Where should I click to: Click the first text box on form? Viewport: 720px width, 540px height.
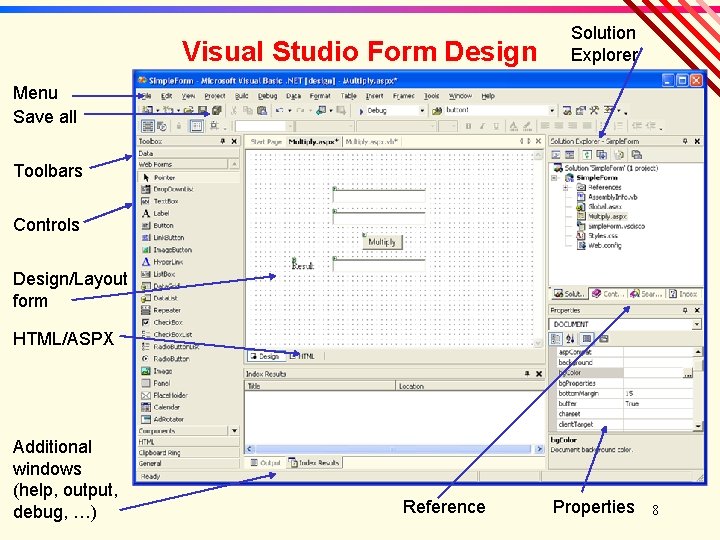click(x=379, y=195)
